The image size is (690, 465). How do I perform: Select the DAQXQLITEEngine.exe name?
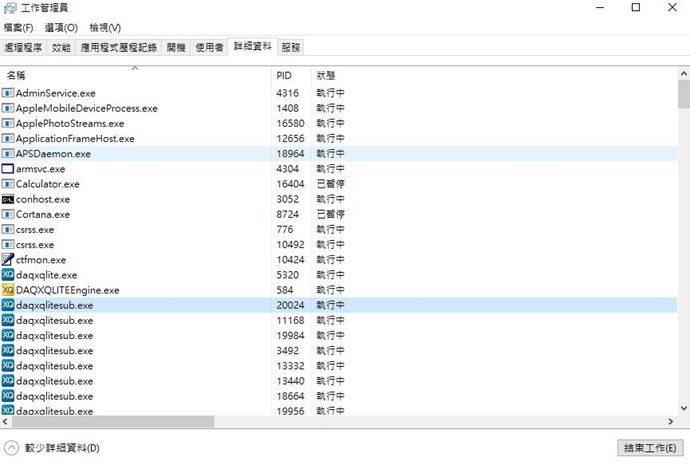[68, 290]
